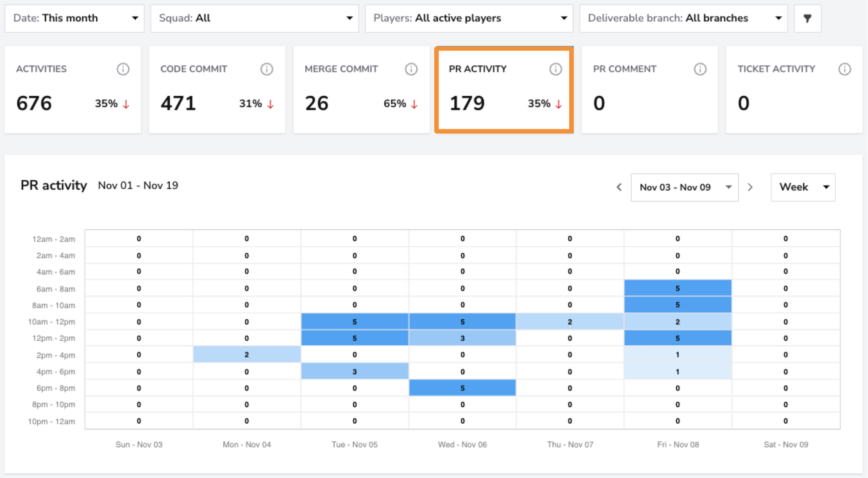Expand the Date: This month dropdown
The image size is (868, 478).
click(x=74, y=18)
